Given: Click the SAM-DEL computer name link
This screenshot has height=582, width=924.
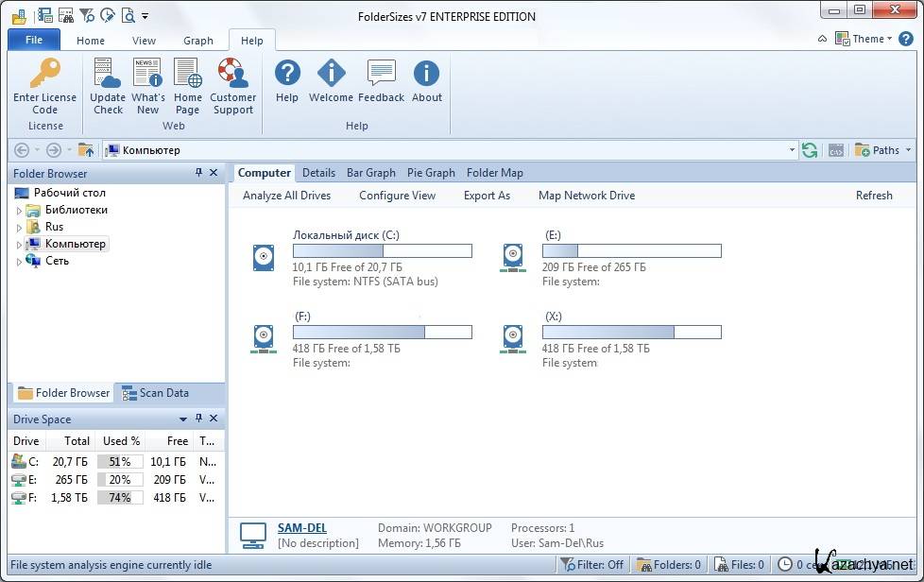Looking at the screenshot, I should click(301, 528).
